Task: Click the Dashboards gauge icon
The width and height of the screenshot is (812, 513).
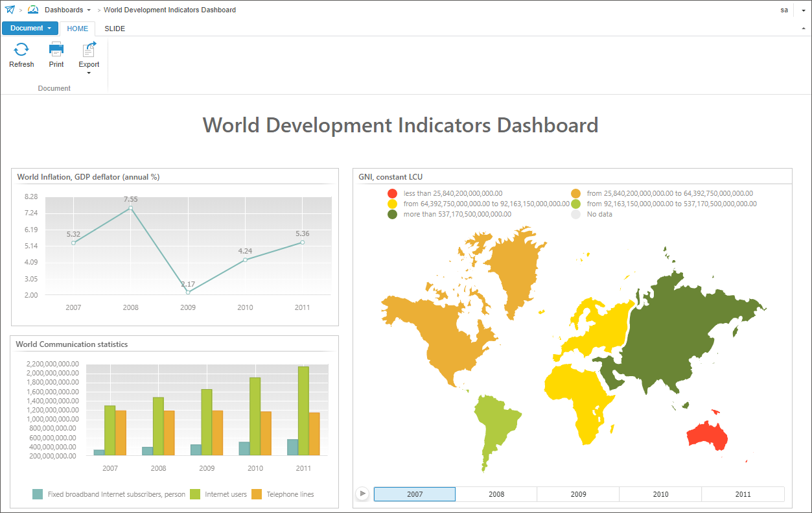Action: (33, 10)
